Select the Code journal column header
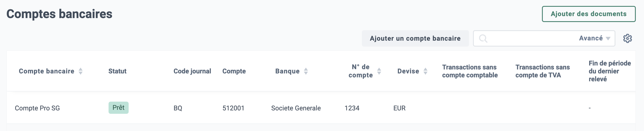The width and height of the screenshot is (644, 131). 192,71
